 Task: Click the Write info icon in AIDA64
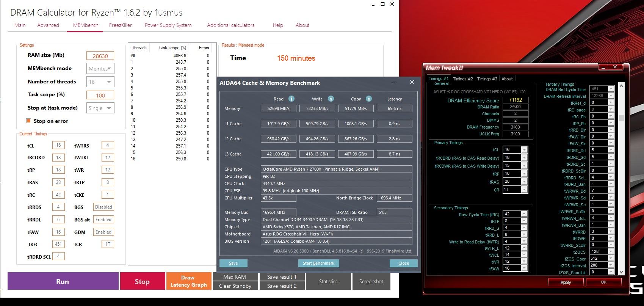331,99
